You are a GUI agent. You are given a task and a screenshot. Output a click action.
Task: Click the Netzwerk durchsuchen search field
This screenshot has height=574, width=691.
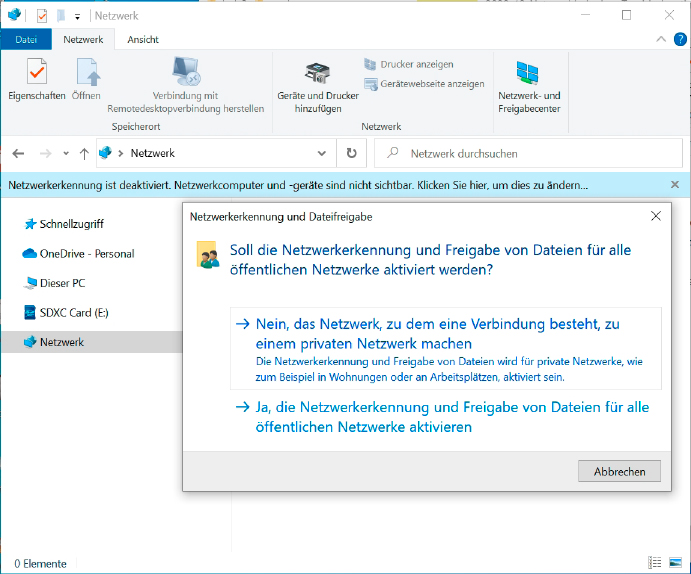click(x=528, y=153)
